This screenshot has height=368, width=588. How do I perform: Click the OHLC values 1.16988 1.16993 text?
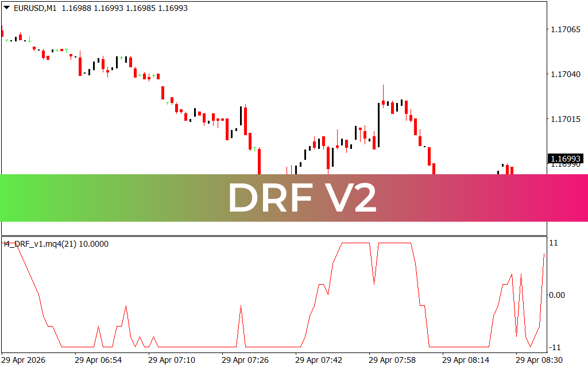[92, 8]
